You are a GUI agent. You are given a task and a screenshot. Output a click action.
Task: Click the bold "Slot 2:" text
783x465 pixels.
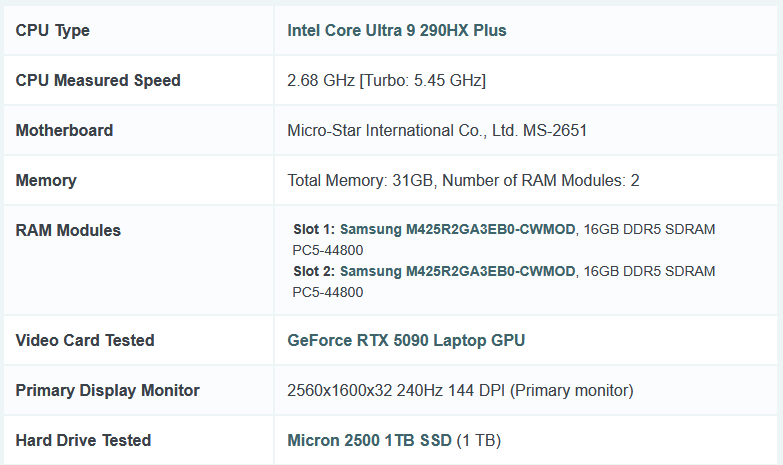[x=314, y=271]
